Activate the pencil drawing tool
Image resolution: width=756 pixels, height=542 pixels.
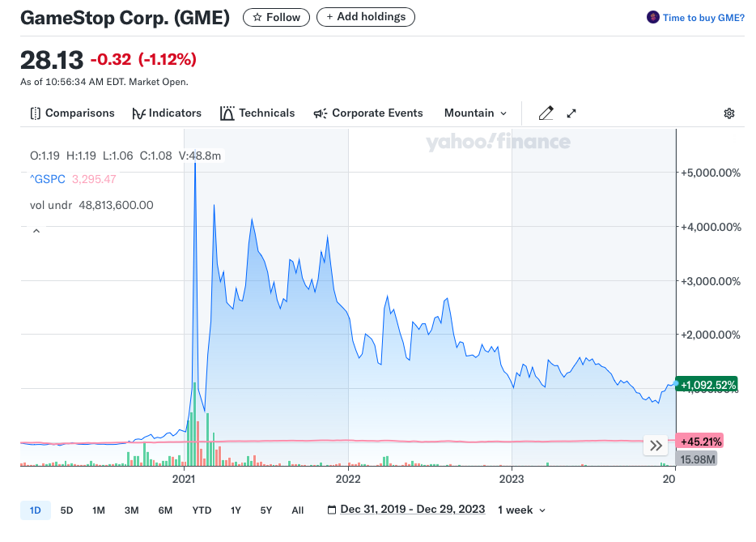[546, 113]
